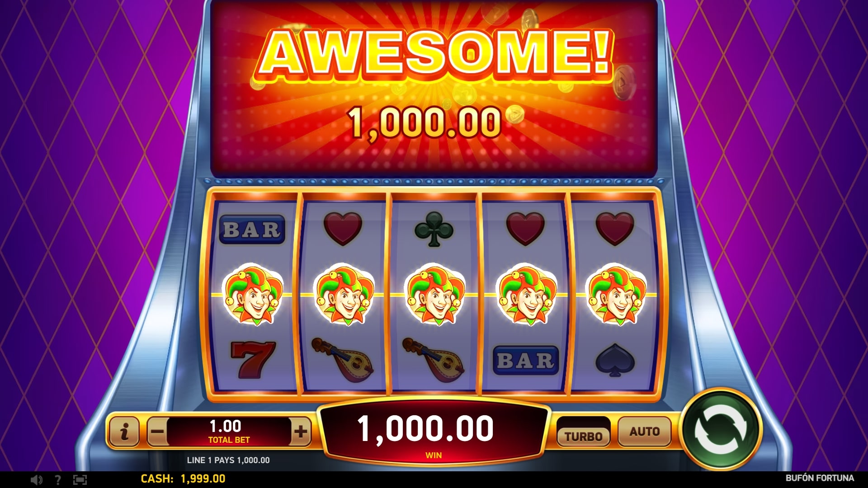Increase total bet with plus button
The height and width of the screenshot is (488, 868).
(x=301, y=432)
